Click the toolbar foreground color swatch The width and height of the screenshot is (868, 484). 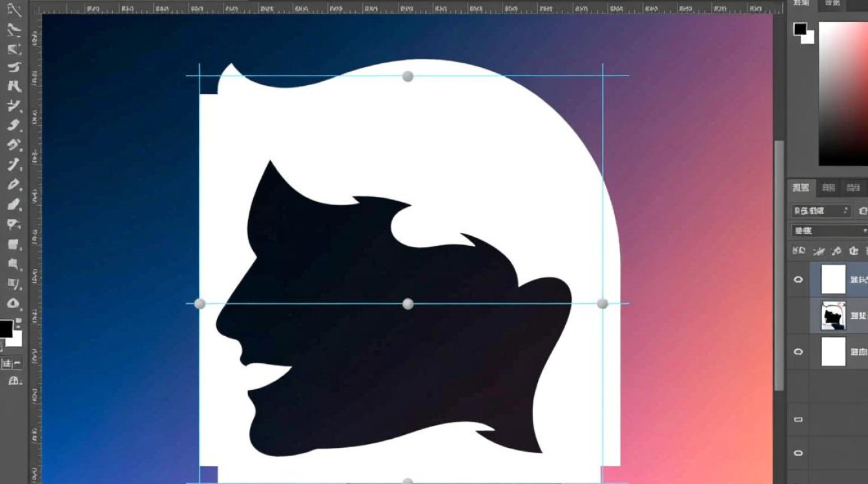point(5,328)
